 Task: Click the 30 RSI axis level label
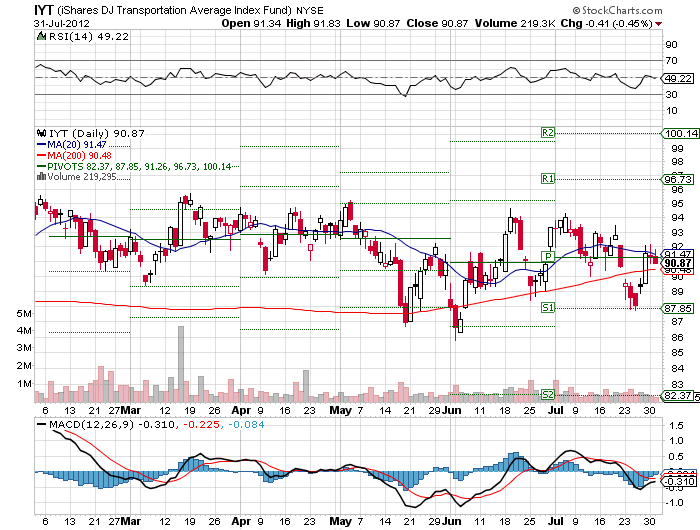(671, 94)
